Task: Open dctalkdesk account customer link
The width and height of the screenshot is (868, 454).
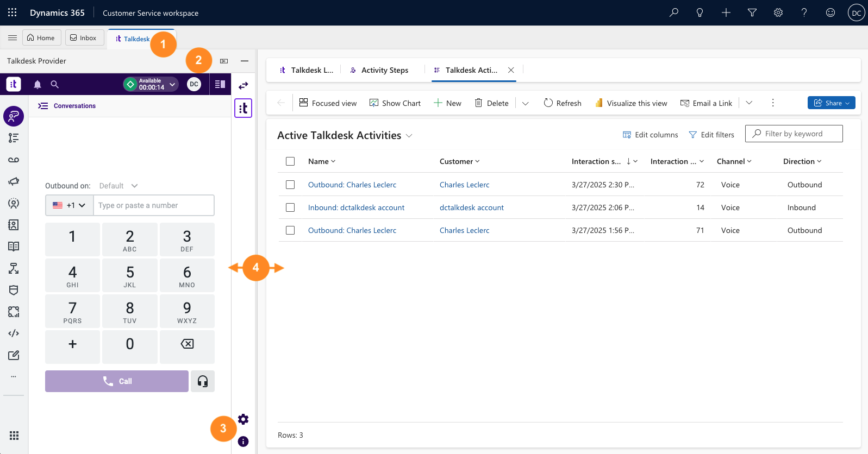Action: pyautogui.click(x=472, y=207)
